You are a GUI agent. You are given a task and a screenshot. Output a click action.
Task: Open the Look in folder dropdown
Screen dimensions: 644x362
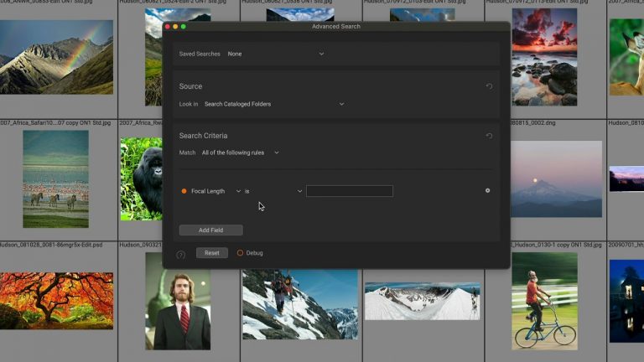(274, 104)
